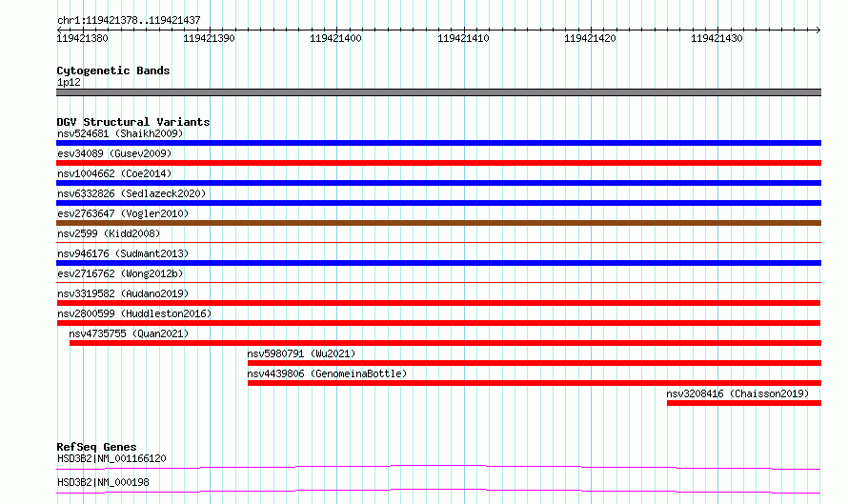This screenshot has width=848, height=504.
Task: Click the DGV Structural Variants track title
Action: 133,122
